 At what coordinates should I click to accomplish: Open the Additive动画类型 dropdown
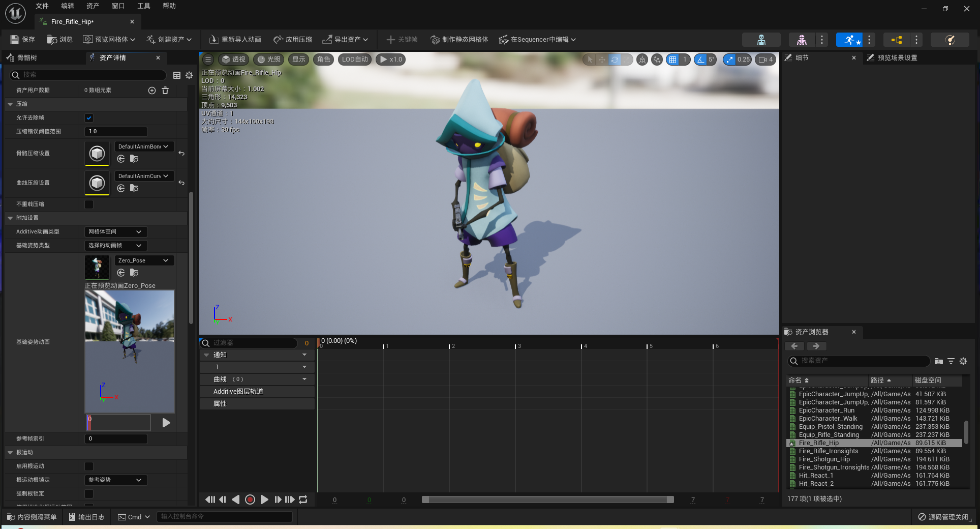click(116, 232)
